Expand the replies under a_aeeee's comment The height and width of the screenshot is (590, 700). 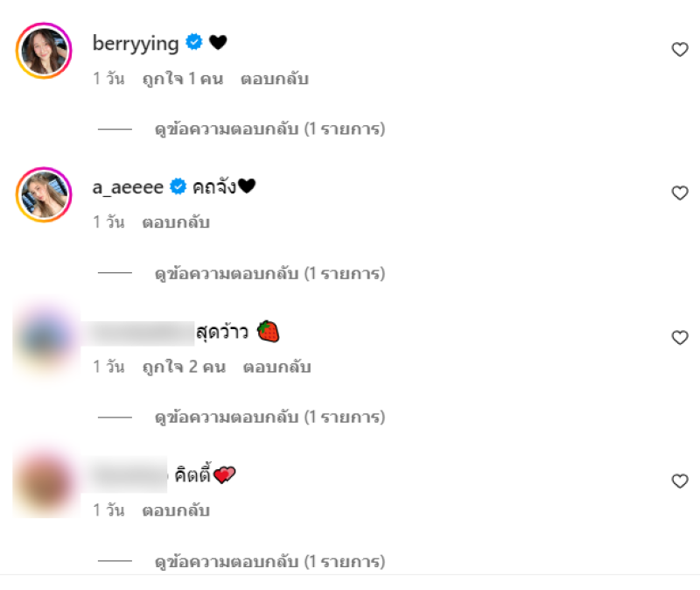click(269, 273)
